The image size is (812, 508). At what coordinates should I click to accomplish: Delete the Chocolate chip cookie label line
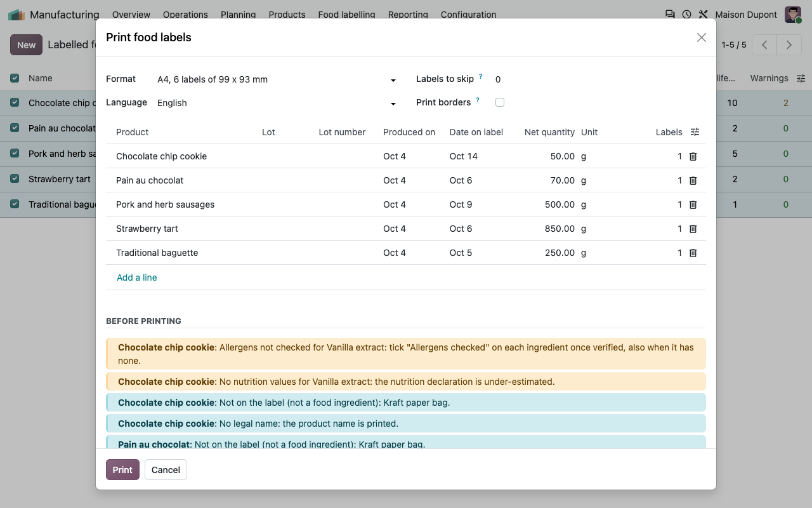coord(693,156)
